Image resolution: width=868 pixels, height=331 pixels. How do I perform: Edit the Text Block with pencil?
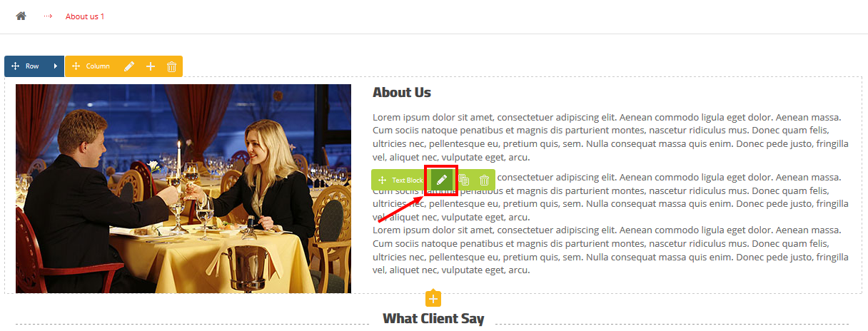tap(441, 180)
